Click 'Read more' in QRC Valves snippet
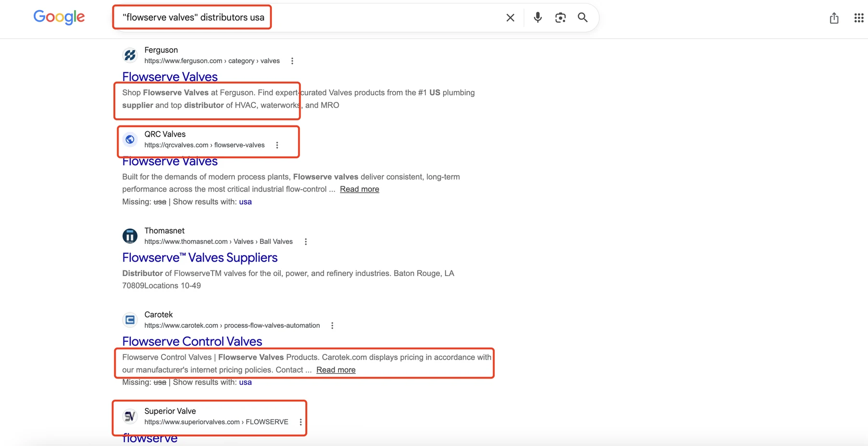 tap(359, 189)
